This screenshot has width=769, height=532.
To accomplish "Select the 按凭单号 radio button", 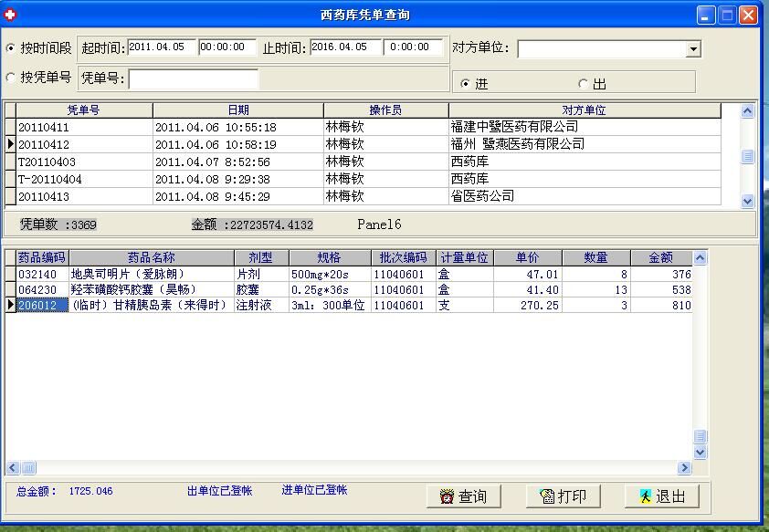I will click(x=10, y=78).
